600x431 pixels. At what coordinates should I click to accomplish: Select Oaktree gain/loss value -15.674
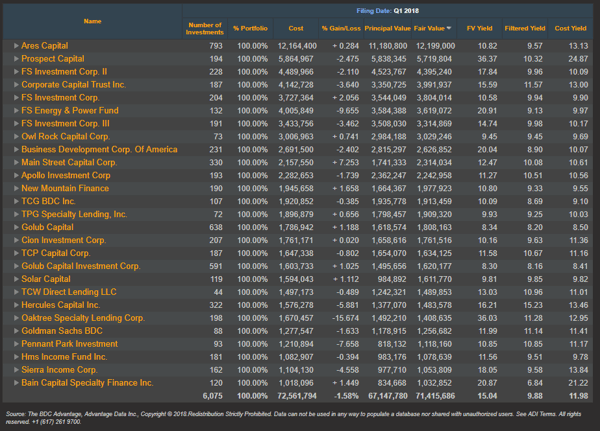coord(345,318)
